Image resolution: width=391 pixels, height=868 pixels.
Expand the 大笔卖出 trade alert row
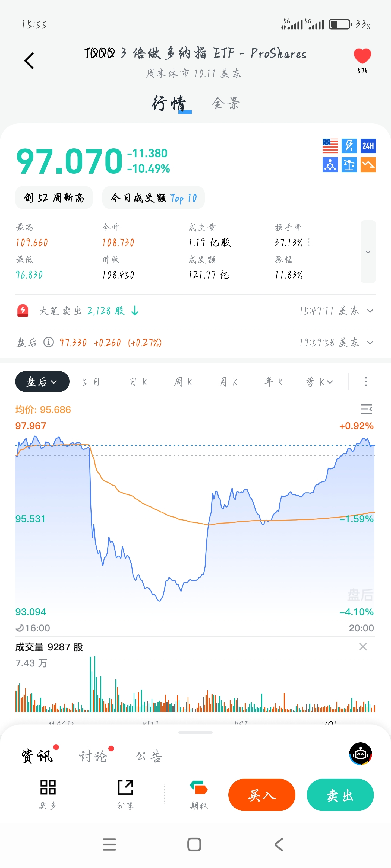(x=370, y=311)
